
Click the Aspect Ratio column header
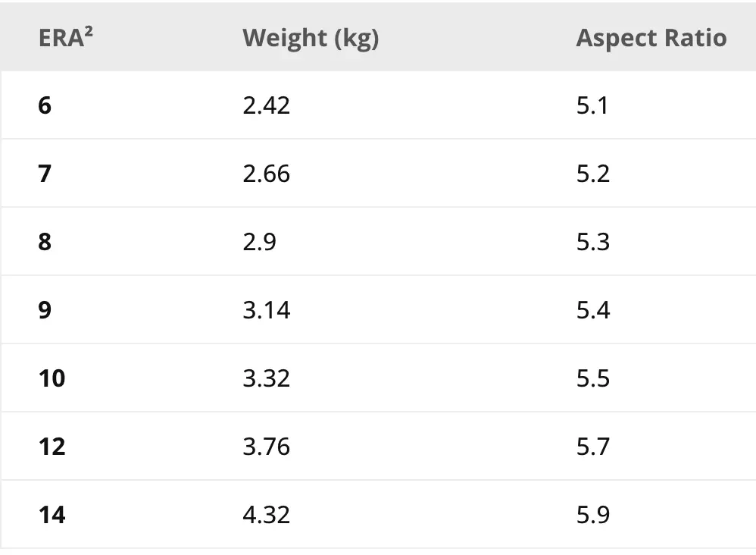pos(651,38)
